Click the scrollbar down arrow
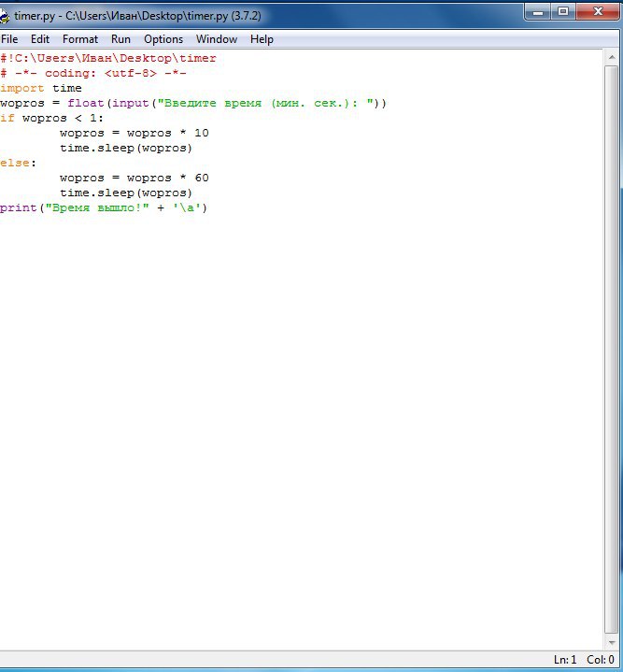The height and width of the screenshot is (672, 623). 611,642
